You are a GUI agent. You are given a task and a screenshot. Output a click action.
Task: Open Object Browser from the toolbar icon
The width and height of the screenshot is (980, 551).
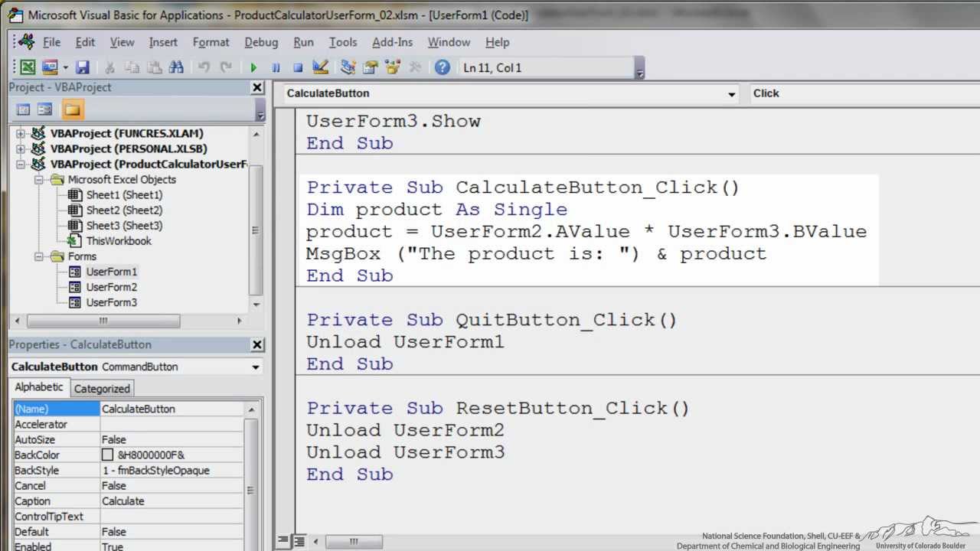393,67
